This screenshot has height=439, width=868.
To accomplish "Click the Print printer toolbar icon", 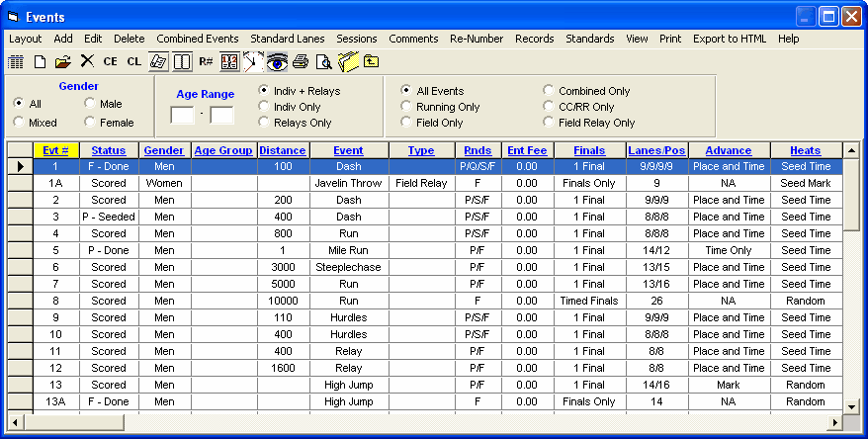I will (x=301, y=61).
